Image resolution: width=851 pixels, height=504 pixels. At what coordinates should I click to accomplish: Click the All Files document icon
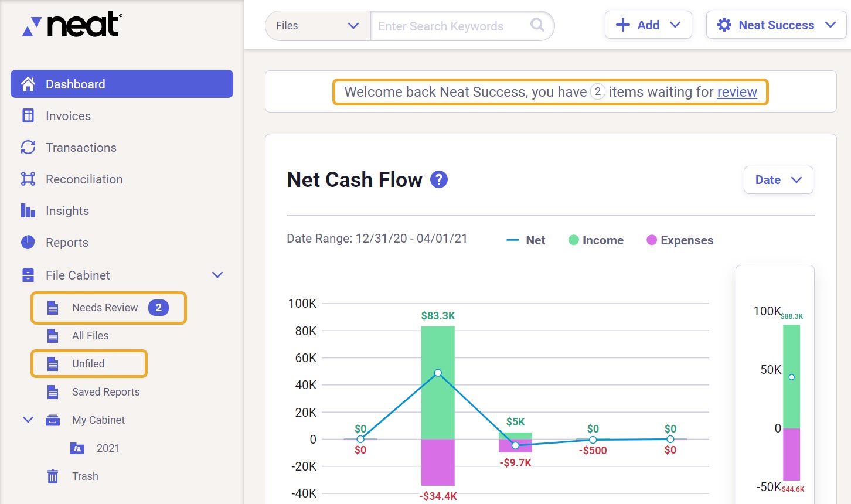click(53, 336)
